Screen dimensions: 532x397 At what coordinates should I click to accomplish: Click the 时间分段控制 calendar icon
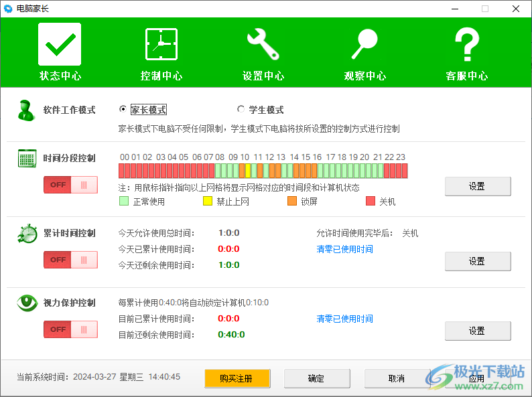point(27,159)
